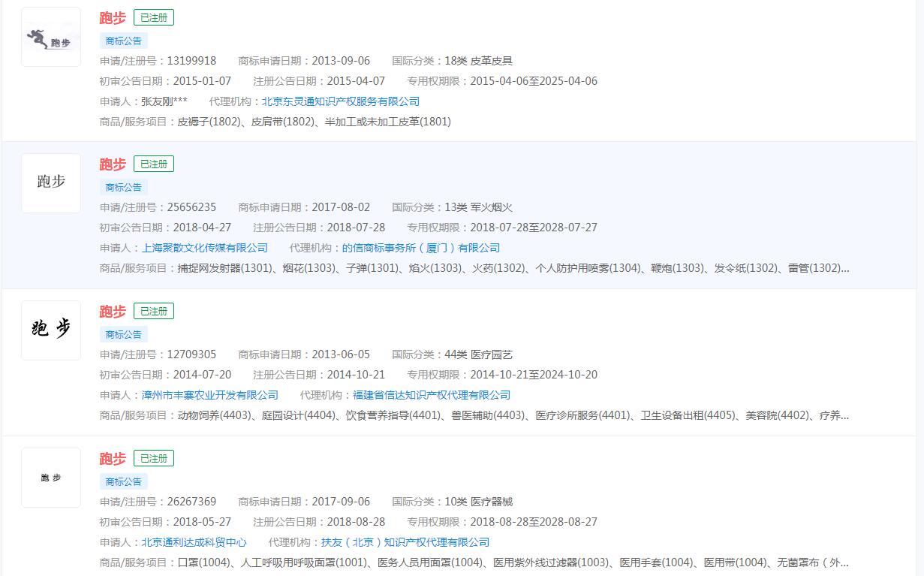The image size is (924, 576).
Task: Open applicant link 上海聚散文化传媒有限公司
Action: (205, 248)
